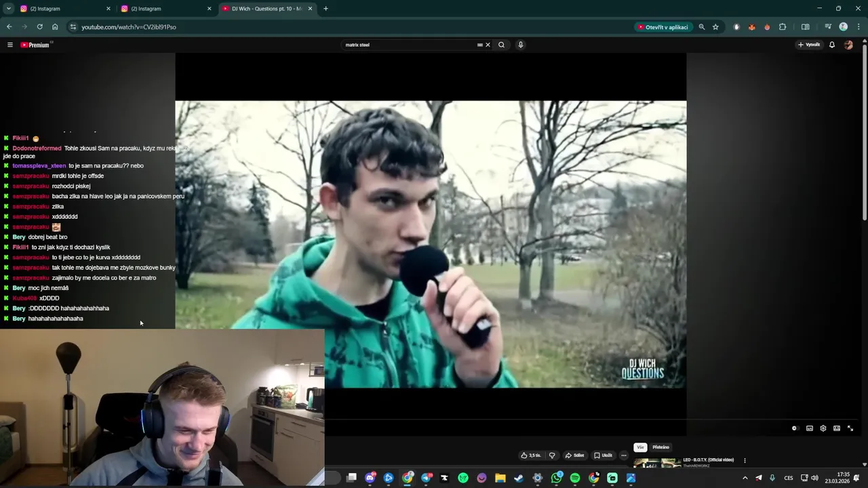Open Windows notification center bell
868x488 pixels.
[x=857, y=478]
